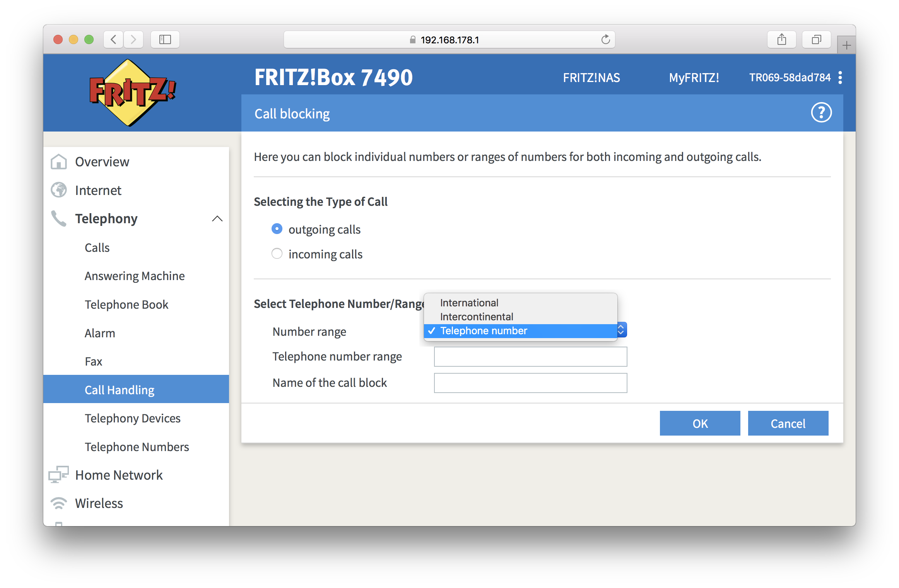Image resolution: width=899 pixels, height=588 pixels.
Task: Select the outgoing calls radio button
Action: click(277, 229)
